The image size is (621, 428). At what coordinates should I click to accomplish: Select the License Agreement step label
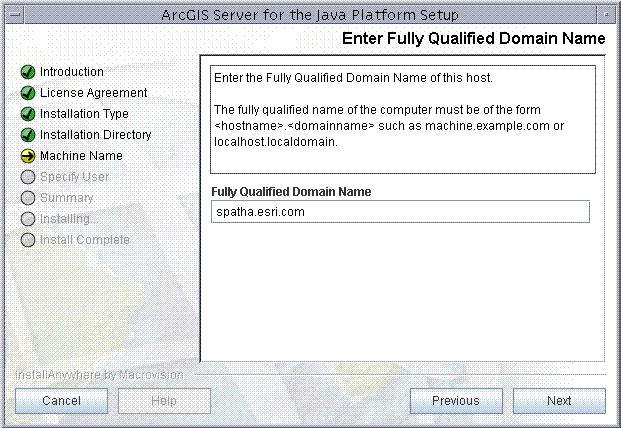[93, 93]
